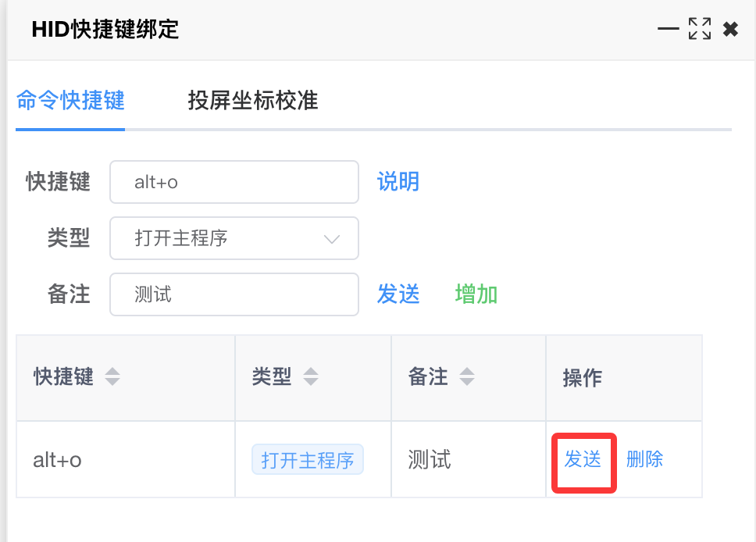Viewport: 756px width, 542px height.
Task: Minimize the HID快捷键绑定 dialog
Action: coord(668,30)
